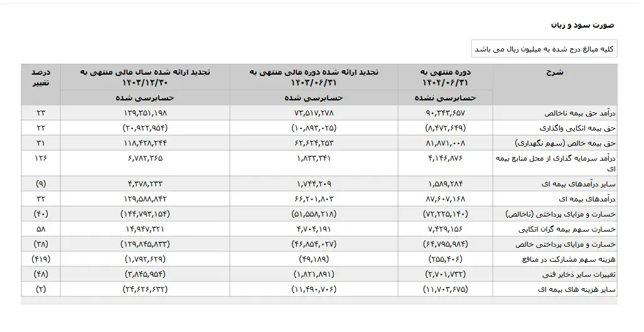Screen dimensions: 644x332
Task: Click the note about مبالغ به میلیون ریال
Action: pyautogui.click(x=544, y=49)
